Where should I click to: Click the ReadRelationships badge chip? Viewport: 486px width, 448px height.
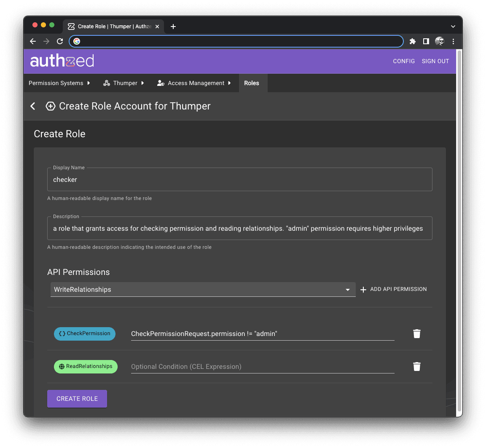point(86,366)
